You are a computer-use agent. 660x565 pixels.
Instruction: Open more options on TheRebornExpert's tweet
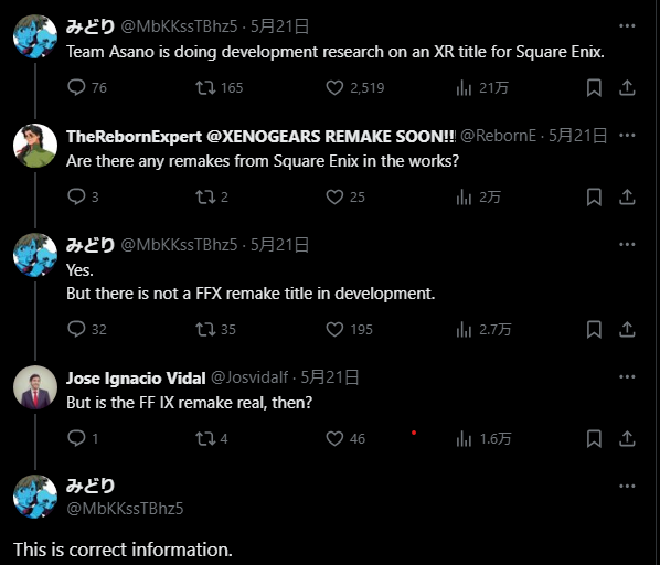pyautogui.click(x=627, y=135)
